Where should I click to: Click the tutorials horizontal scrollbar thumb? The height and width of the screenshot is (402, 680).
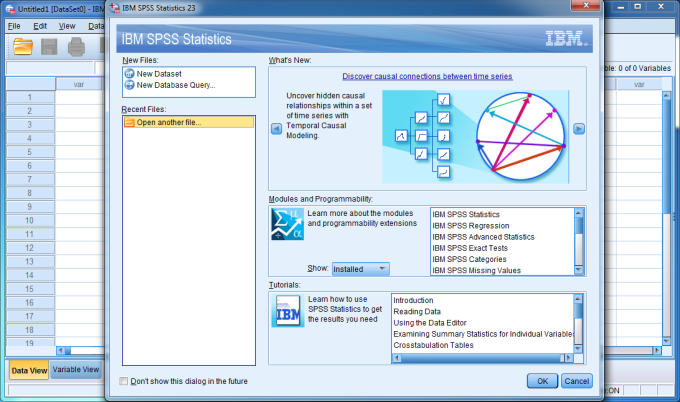(x=482, y=358)
